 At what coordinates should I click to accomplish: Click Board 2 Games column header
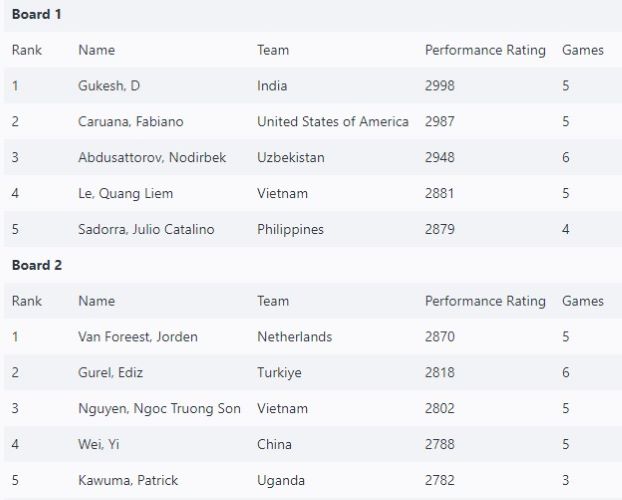point(583,301)
